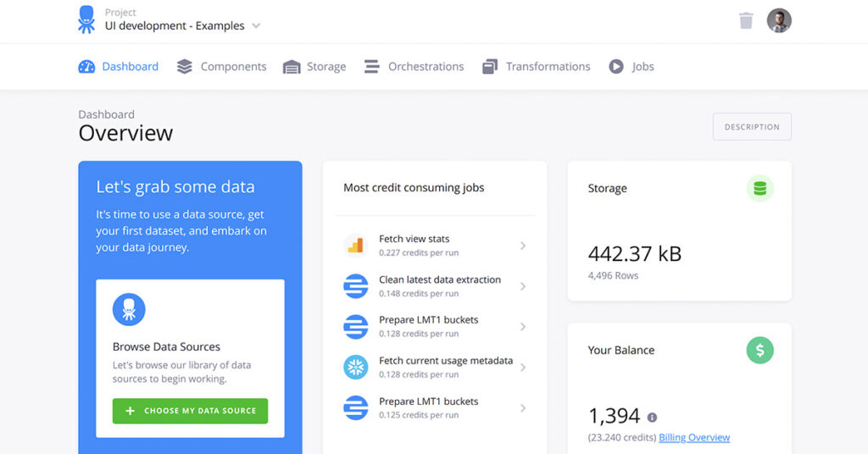Viewport: 868px width, 454px height.
Task: Click the Snowflake icon for usage metadata
Action: click(355, 368)
